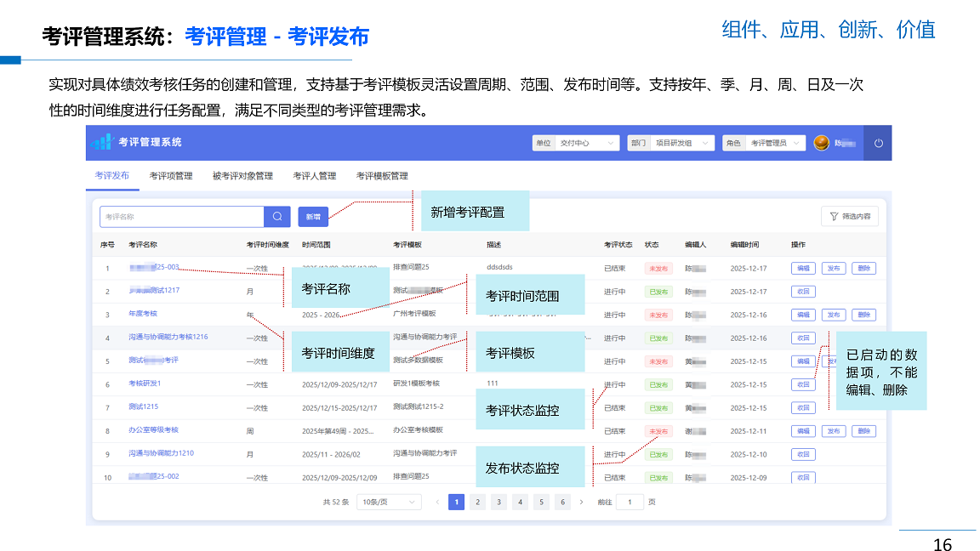The image size is (980, 551).
Task: Switch to the 考评项管理 tab
Action: tap(171, 176)
